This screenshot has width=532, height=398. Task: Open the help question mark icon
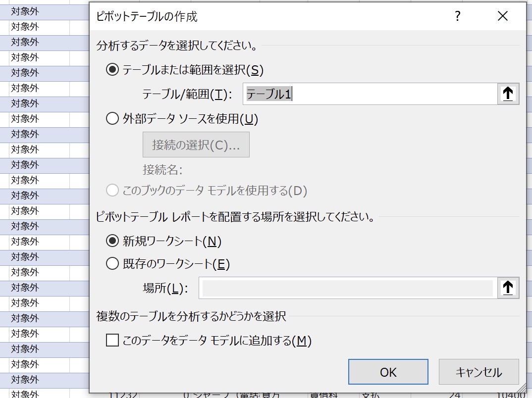(x=457, y=16)
